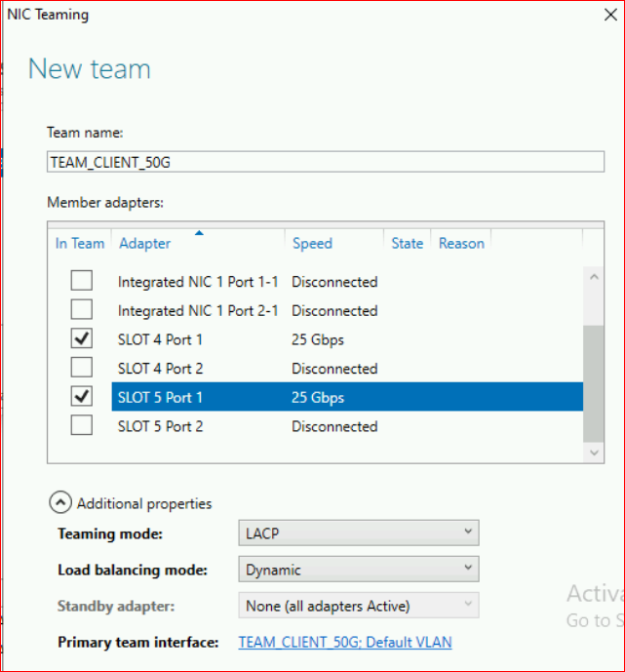
Task: Enable the SLOT 5 Port 2 checkbox
Action: tap(82, 426)
